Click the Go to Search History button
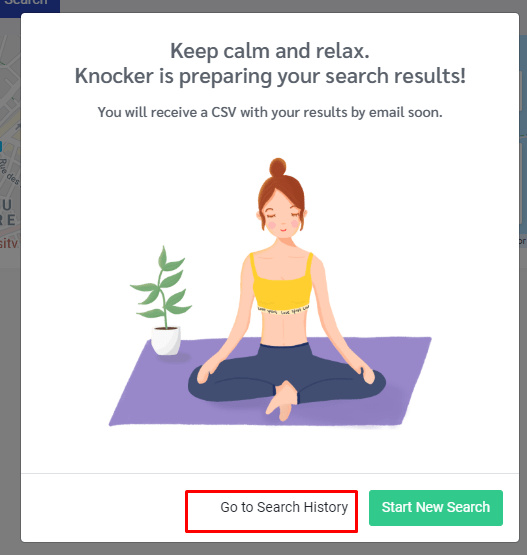 pos(271,511)
